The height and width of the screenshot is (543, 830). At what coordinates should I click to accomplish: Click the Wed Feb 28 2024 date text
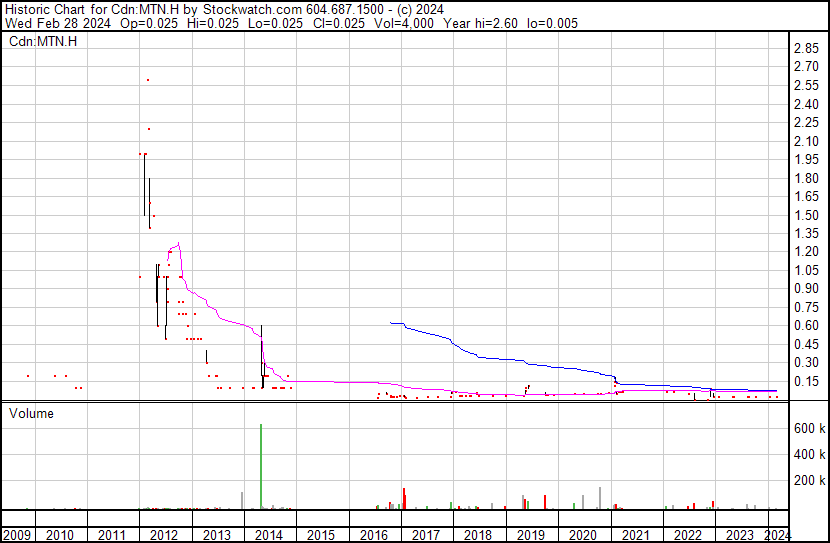tap(58, 23)
